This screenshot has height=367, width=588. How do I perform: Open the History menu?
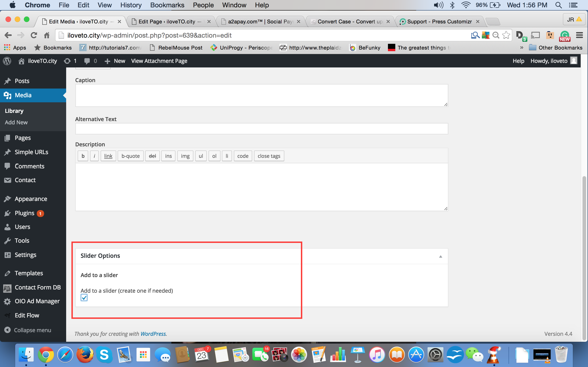[x=131, y=5]
